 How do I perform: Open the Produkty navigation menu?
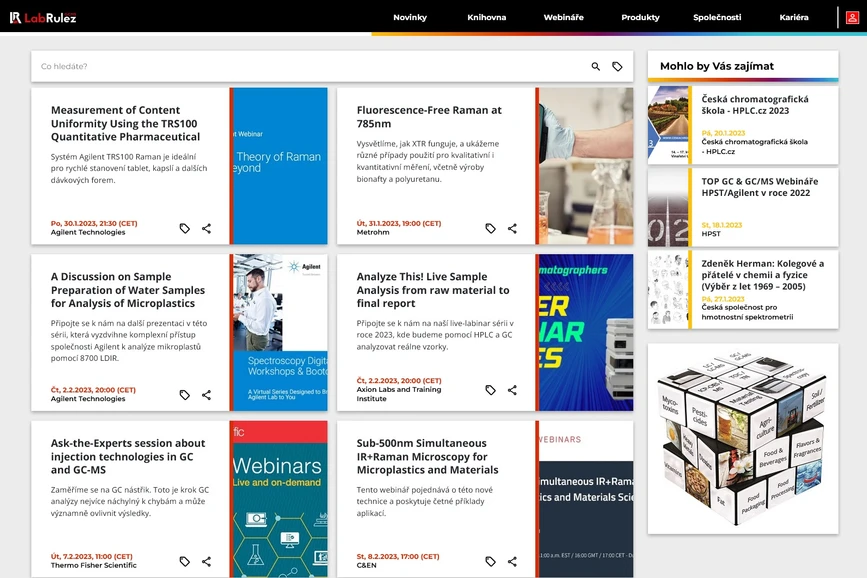(x=640, y=17)
